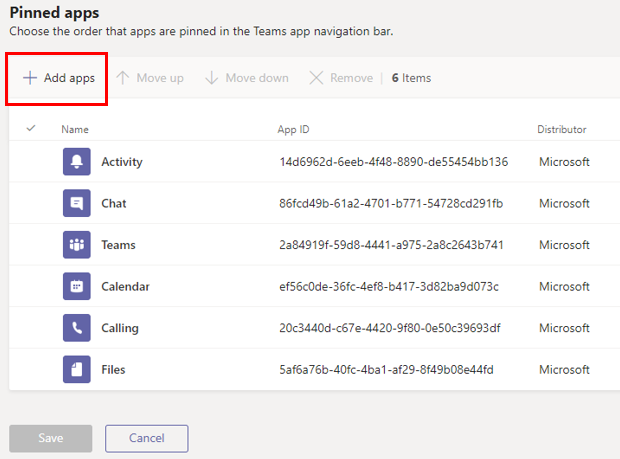620x459 pixels.
Task: Click the Distributor column header
Action: [561, 129]
